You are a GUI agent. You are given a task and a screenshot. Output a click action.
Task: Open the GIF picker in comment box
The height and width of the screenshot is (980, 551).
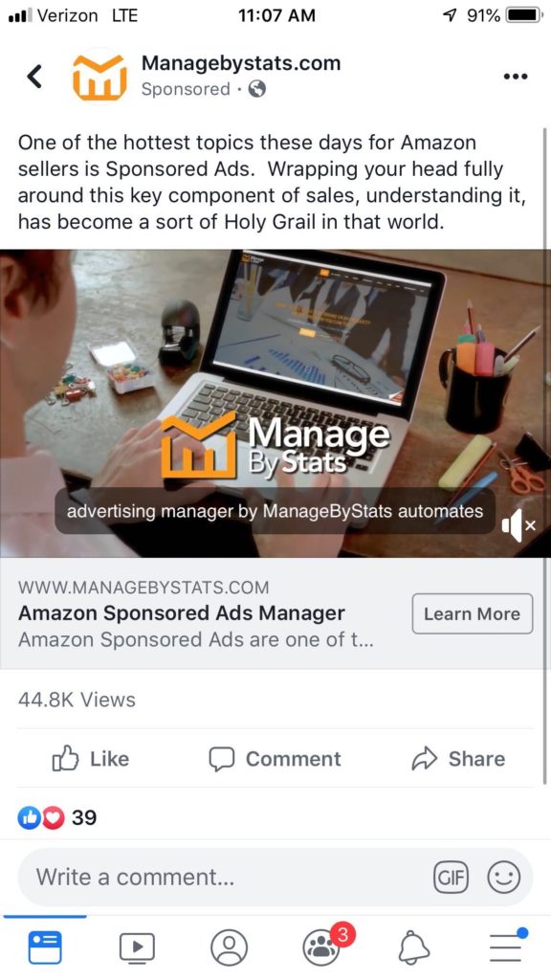pyautogui.click(x=451, y=879)
